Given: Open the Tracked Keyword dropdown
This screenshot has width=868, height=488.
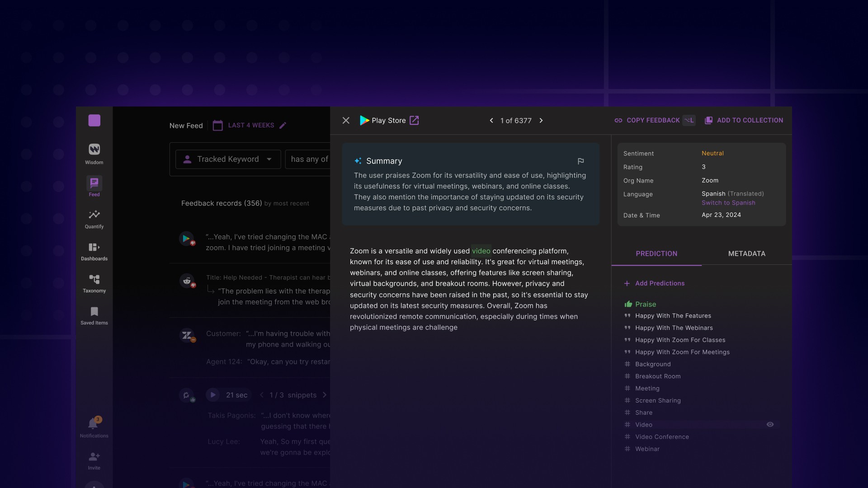Looking at the screenshot, I should click(x=228, y=159).
